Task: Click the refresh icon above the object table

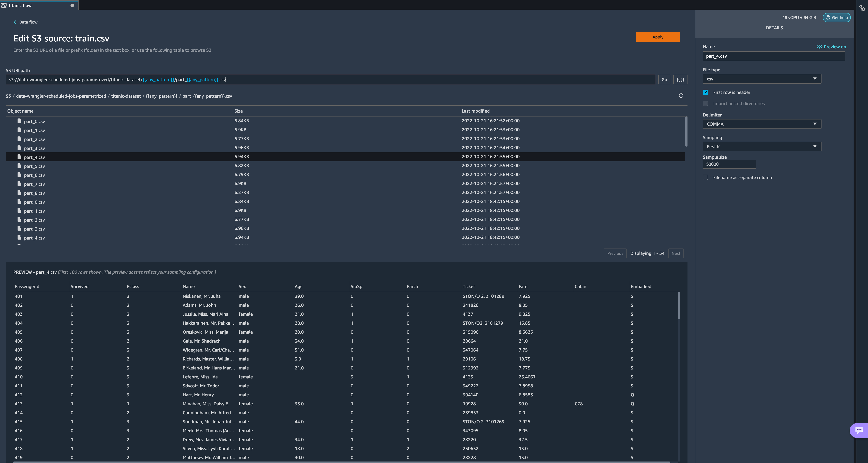Action: pos(681,96)
